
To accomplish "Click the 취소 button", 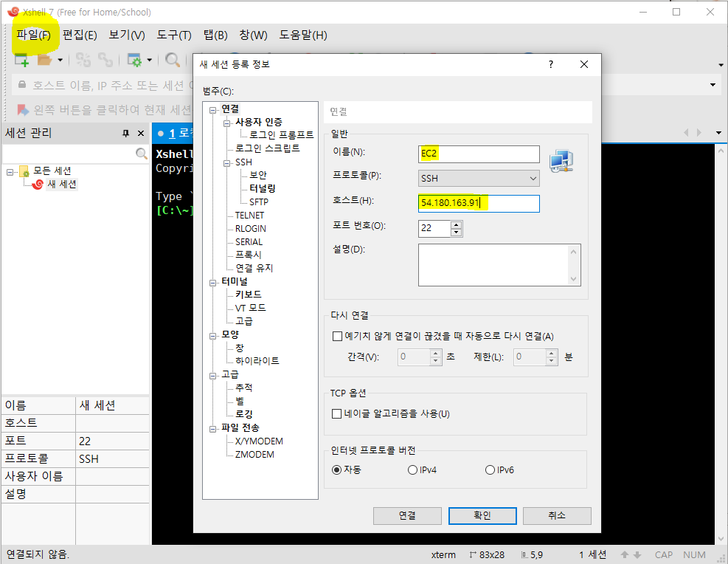I will coord(557,516).
